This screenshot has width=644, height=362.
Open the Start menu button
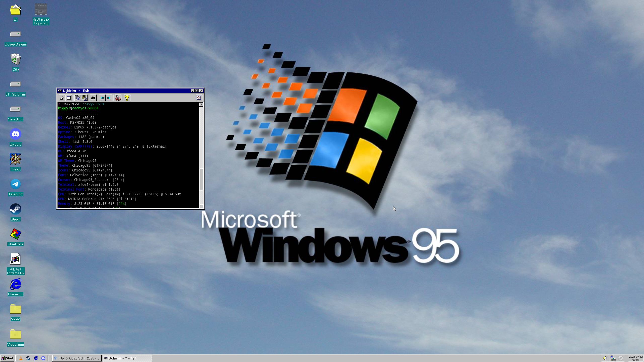tap(7, 358)
